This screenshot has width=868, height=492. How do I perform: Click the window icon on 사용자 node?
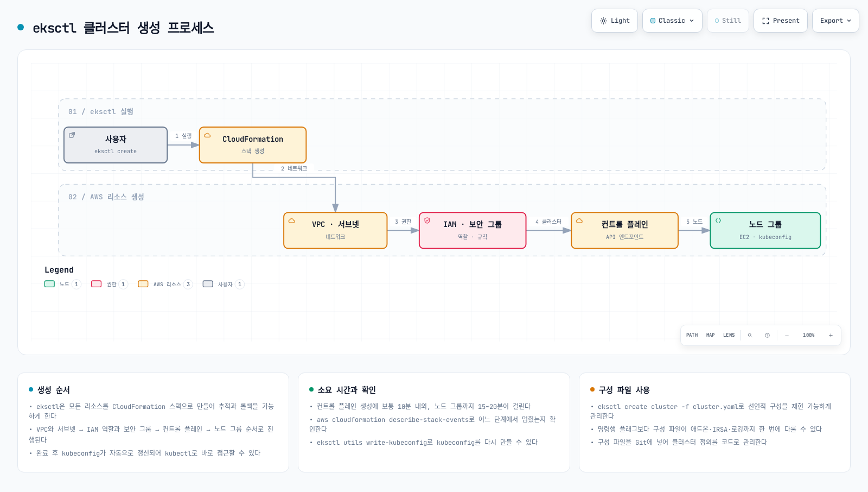pyautogui.click(x=72, y=135)
